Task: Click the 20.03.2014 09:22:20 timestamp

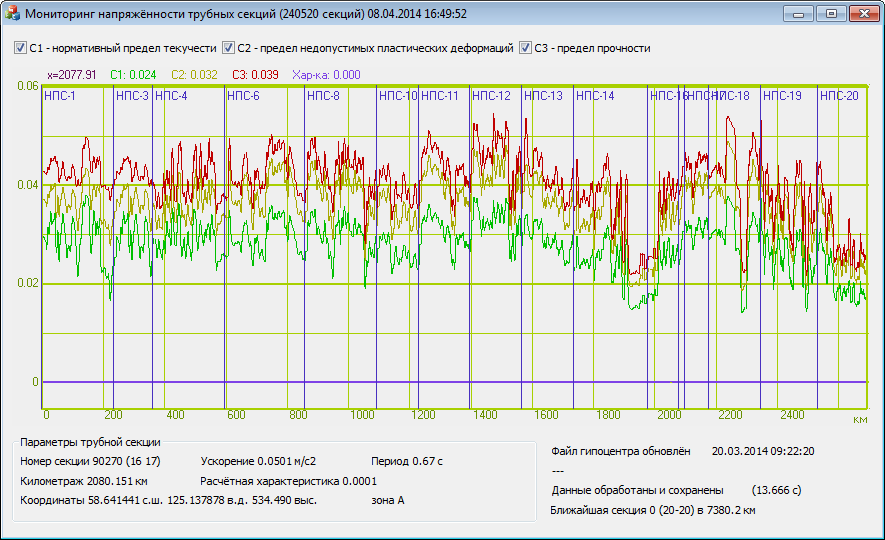Action: [763, 451]
